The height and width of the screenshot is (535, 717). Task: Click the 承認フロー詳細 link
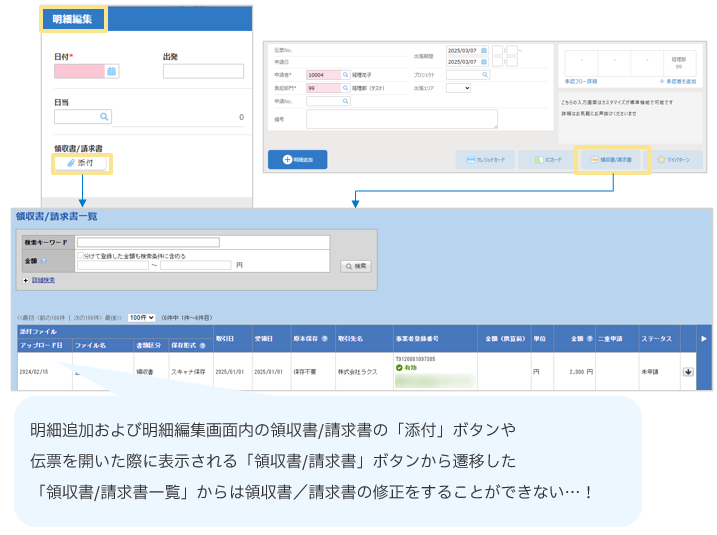(581, 80)
